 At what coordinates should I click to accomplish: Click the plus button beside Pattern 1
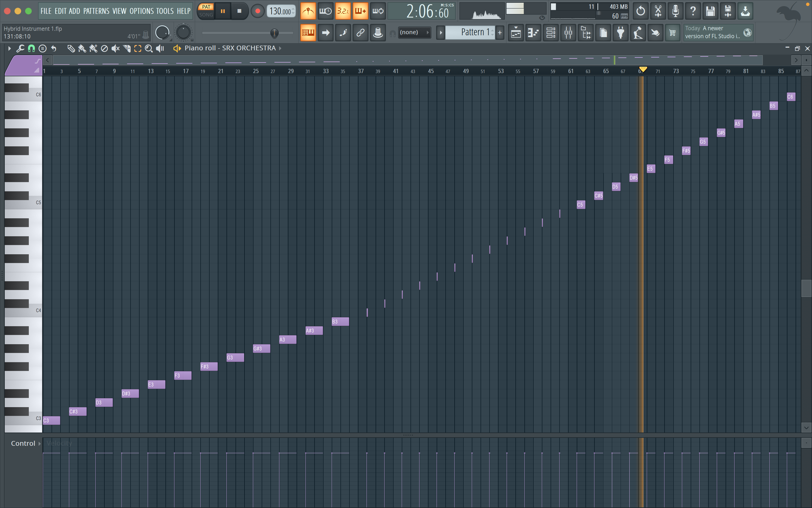500,33
